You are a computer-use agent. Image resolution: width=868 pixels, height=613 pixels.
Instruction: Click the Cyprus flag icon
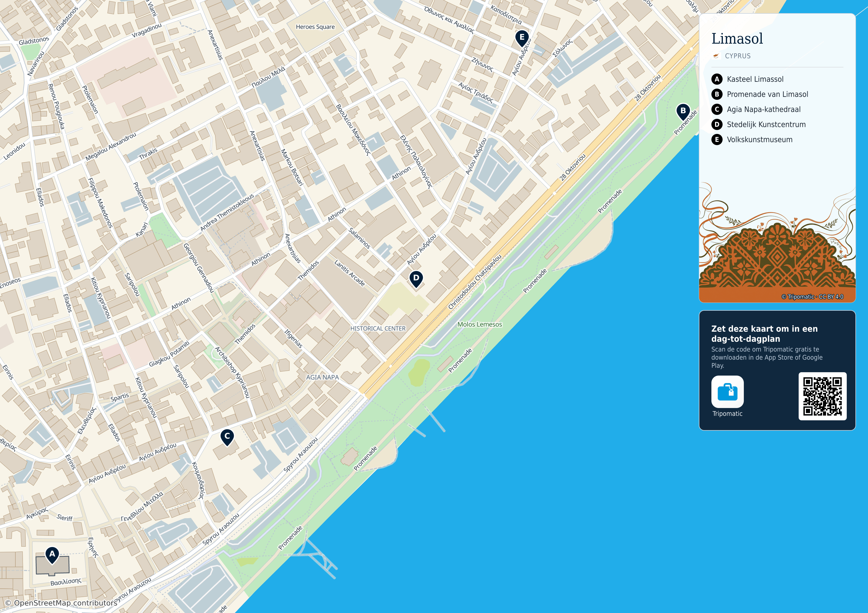coord(716,56)
